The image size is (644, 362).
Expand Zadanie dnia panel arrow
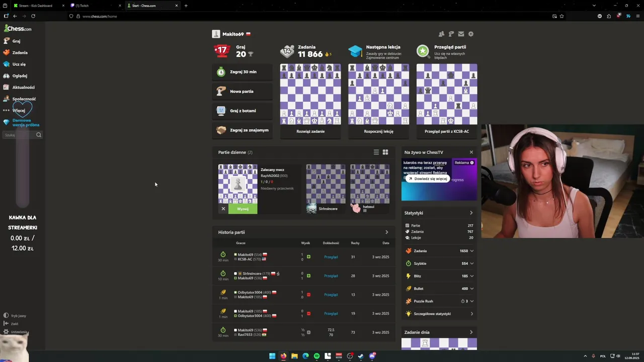pyautogui.click(x=471, y=332)
